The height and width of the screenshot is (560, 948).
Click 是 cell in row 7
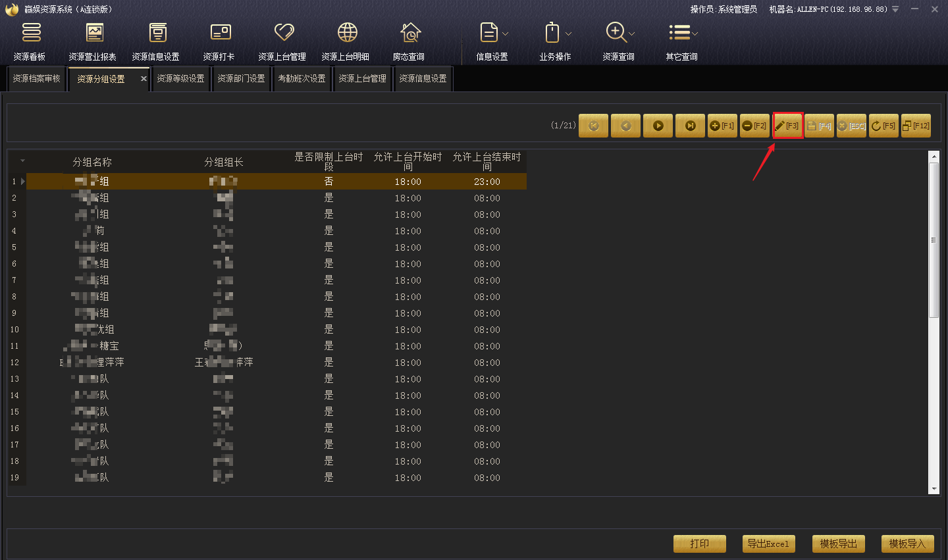click(x=329, y=280)
